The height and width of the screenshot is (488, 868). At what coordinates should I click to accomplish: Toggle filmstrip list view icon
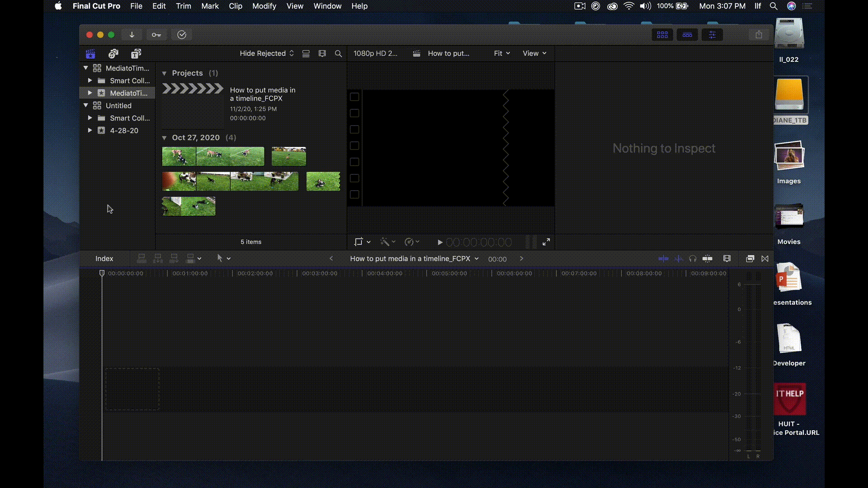pyautogui.click(x=306, y=54)
